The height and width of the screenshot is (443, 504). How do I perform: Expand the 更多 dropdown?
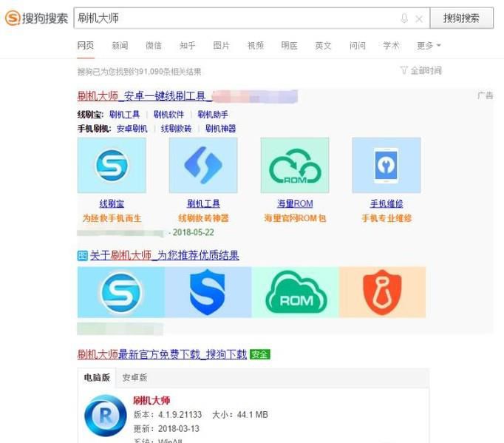point(429,46)
